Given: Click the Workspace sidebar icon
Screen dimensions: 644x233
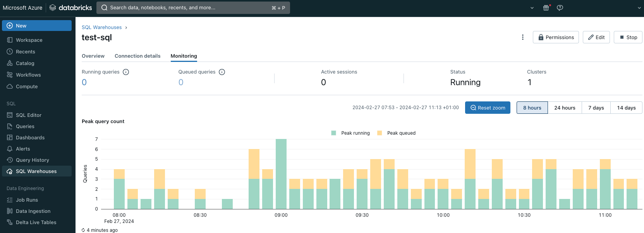Looking at the screenshot, I should click(10, 40).
